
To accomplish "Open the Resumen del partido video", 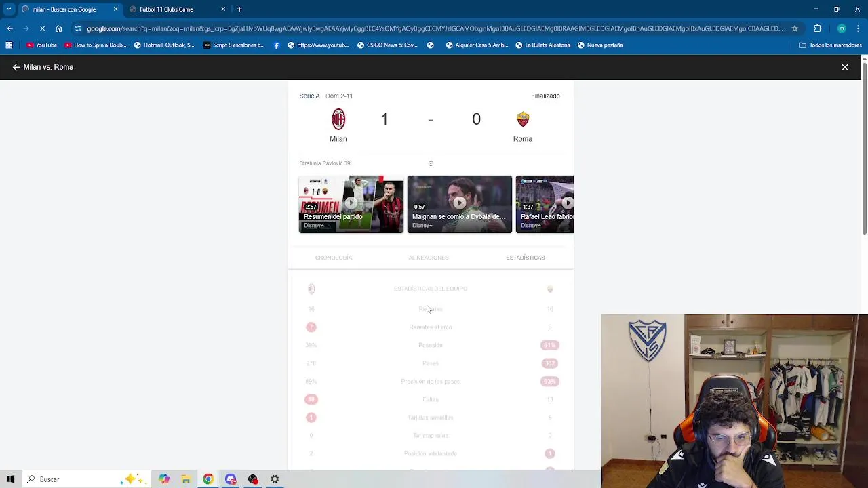I will coord(351,204).
